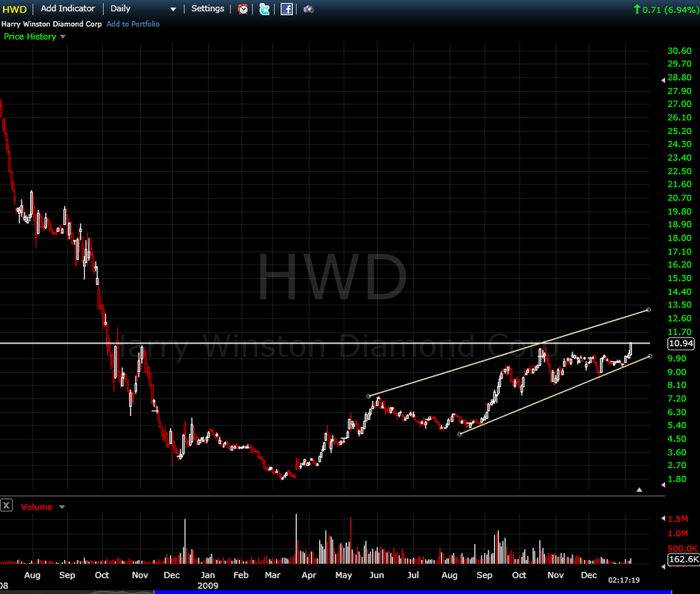700x594 pixels.
Task: Select the upper trendline's right endpoint handle
Action: (x=649, y=310)
